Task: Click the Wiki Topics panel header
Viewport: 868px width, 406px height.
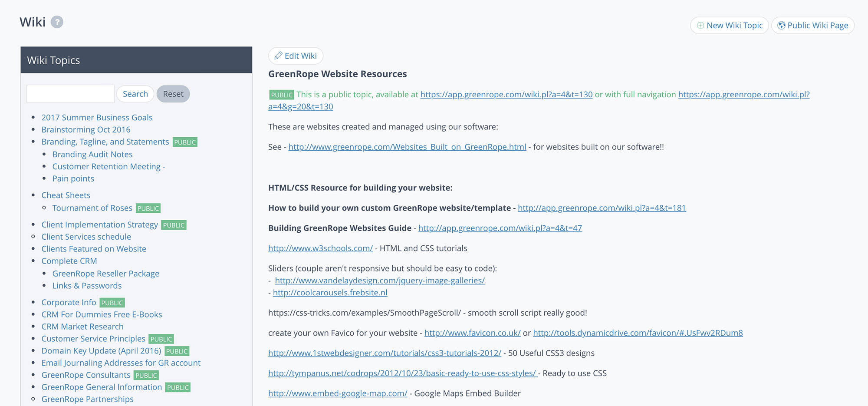Action: click(x=136, y=60)
